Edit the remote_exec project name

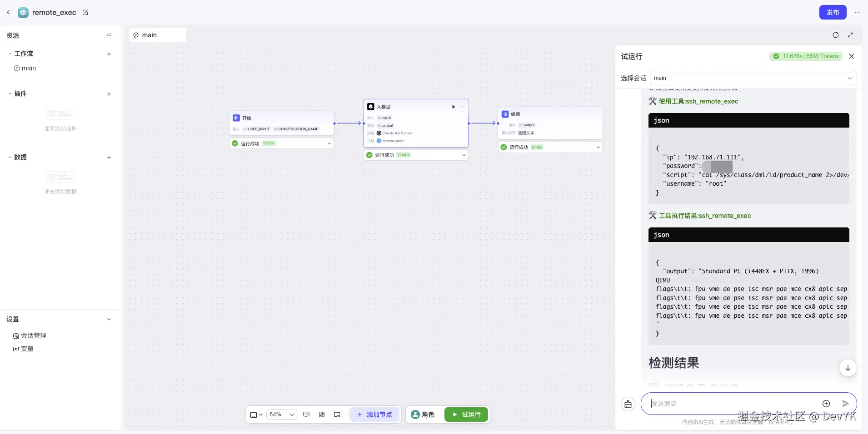(85, 12)
